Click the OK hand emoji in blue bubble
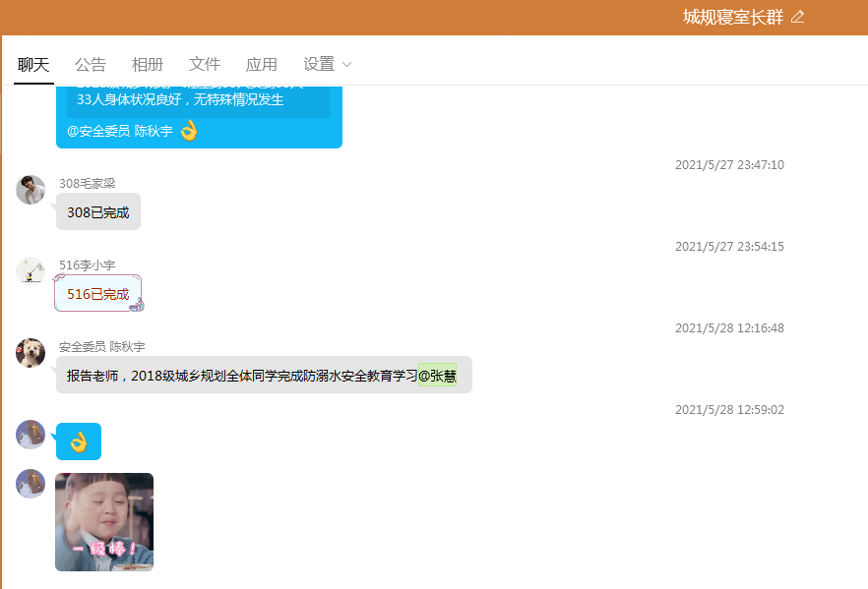The width and height of the screenshot is (868, 589). tap(78, 442)
